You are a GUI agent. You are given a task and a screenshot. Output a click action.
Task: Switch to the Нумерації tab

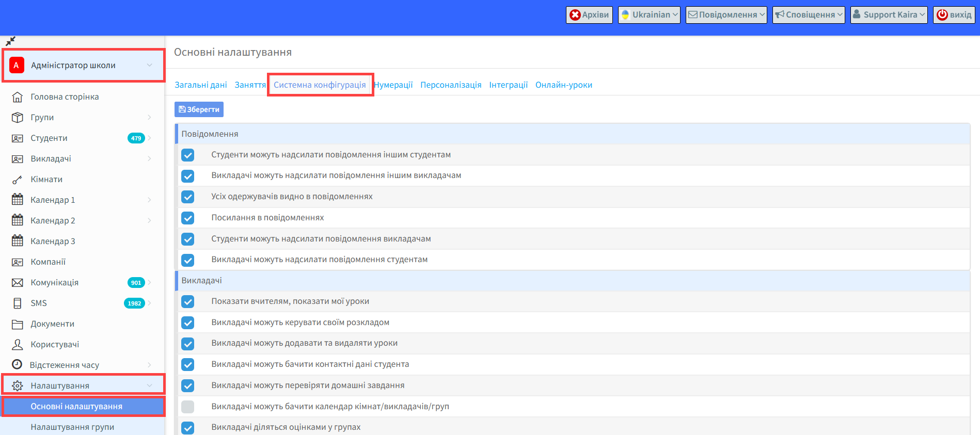(393, 85)
